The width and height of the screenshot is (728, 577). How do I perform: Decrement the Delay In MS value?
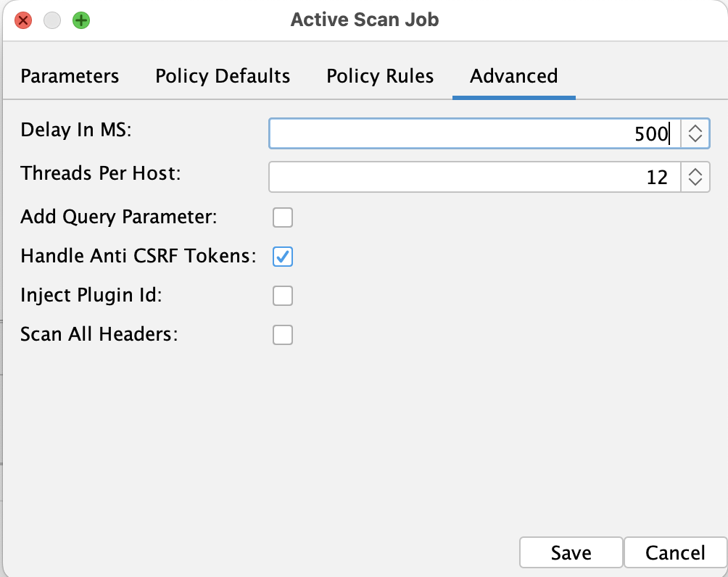[x=695, y=138]
